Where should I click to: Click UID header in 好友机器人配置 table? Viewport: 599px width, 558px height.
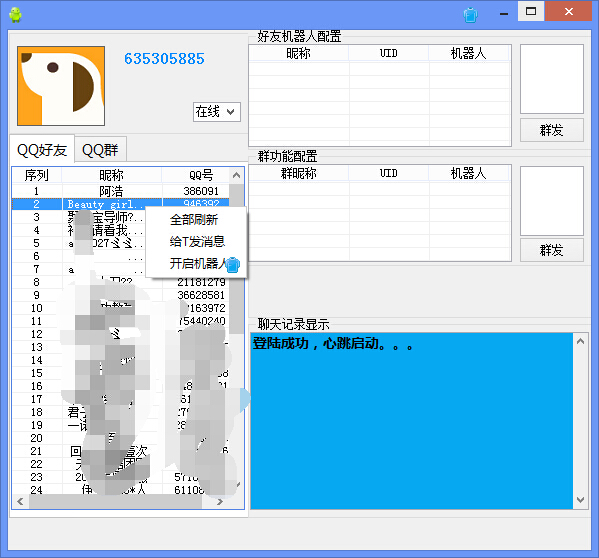(x=389, y=53)
